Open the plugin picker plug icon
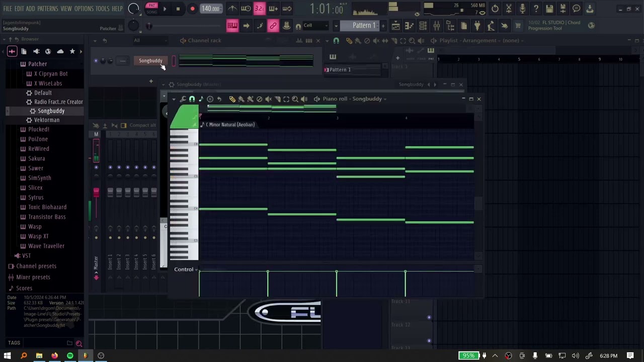This screenshot has height=362, width=644. [477, 26]
